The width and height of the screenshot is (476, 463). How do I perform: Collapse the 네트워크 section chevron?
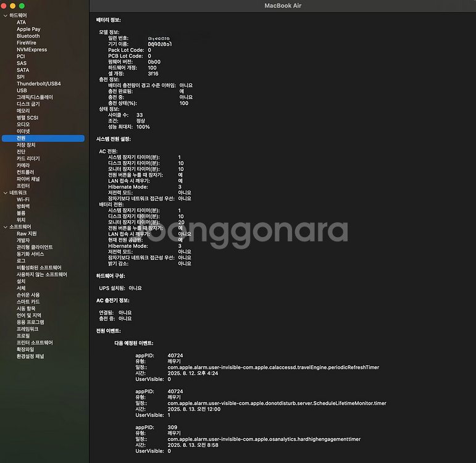5,193
